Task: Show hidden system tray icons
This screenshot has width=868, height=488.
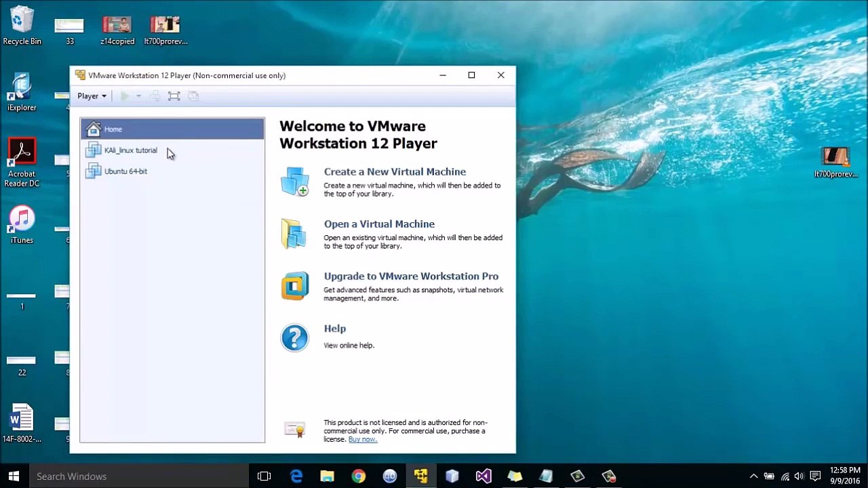Action: pyautogui.click(x=753, y=476)
